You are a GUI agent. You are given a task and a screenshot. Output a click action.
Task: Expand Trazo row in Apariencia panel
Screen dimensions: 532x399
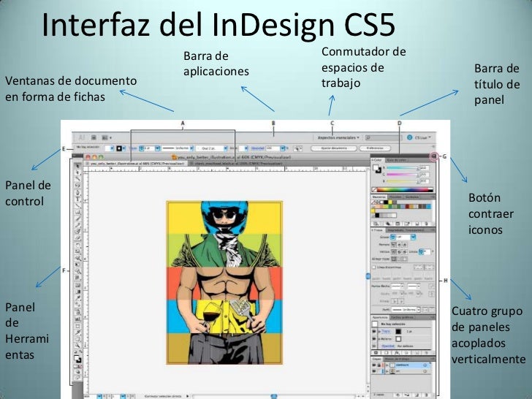pyautogui.click(x=379, y=331)
